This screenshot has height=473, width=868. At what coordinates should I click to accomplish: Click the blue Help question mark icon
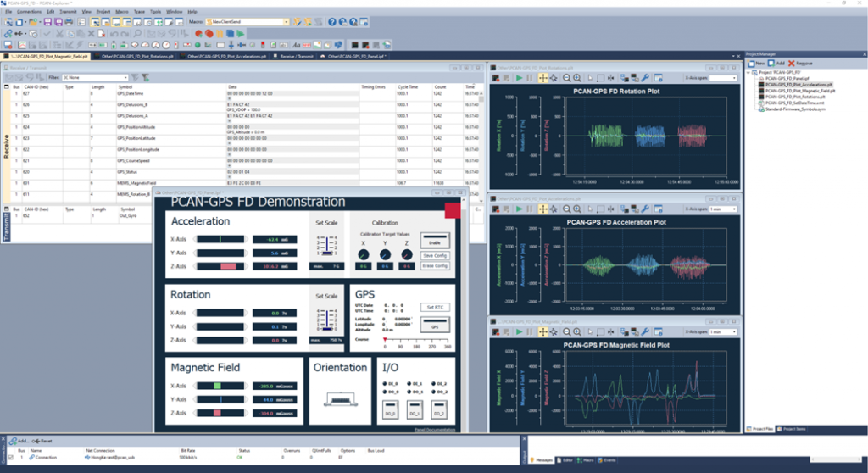(x=332, y=22)
